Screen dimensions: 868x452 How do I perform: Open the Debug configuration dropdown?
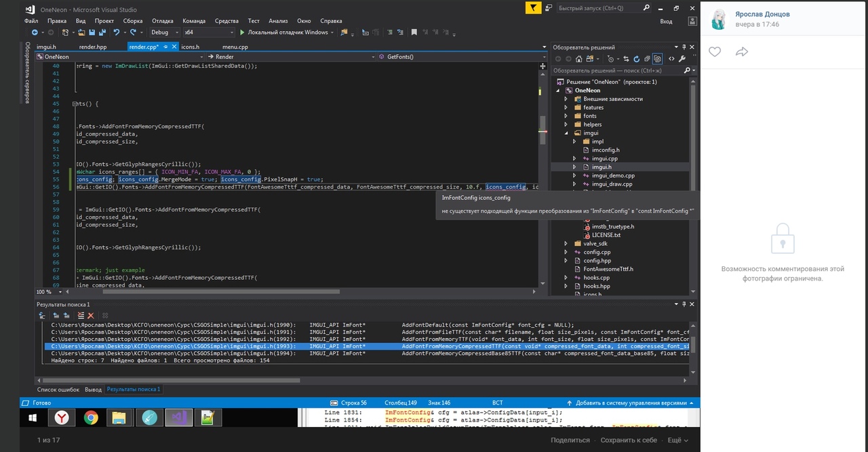163,33
